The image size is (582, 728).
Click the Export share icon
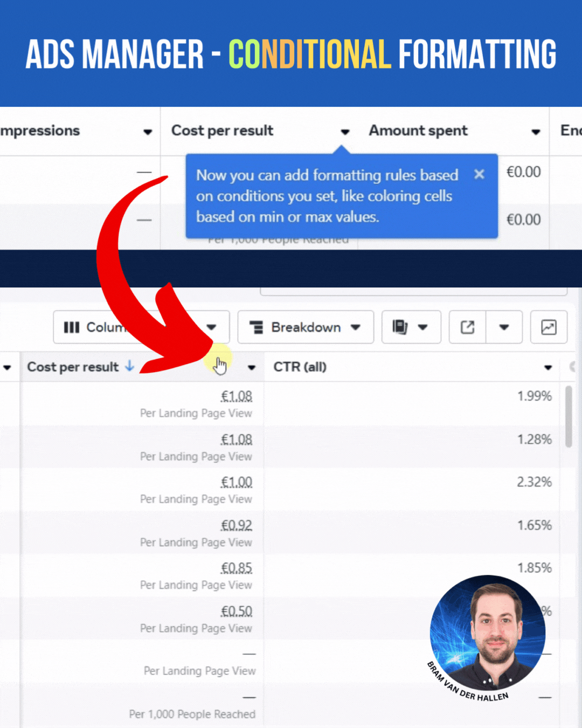click(468, 327)
